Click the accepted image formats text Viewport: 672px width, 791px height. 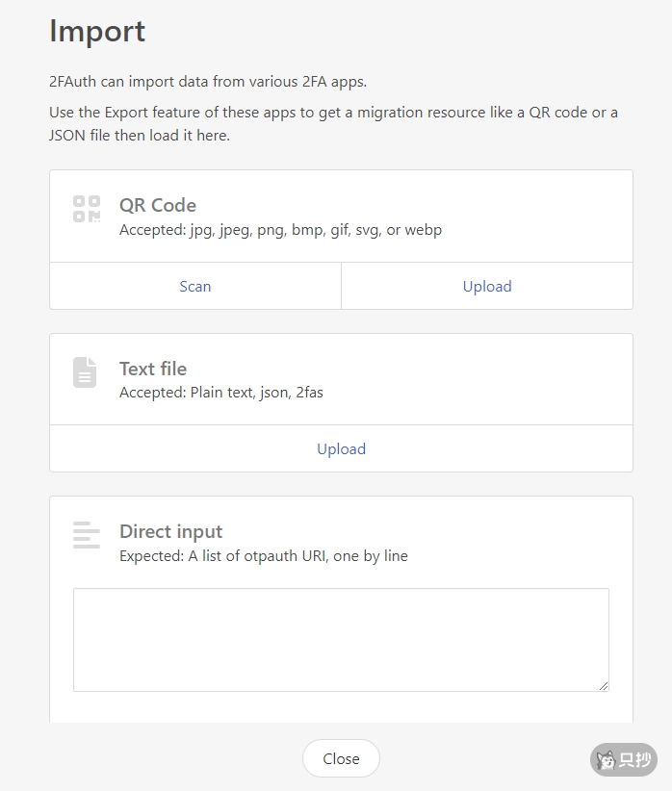point(280,230)
